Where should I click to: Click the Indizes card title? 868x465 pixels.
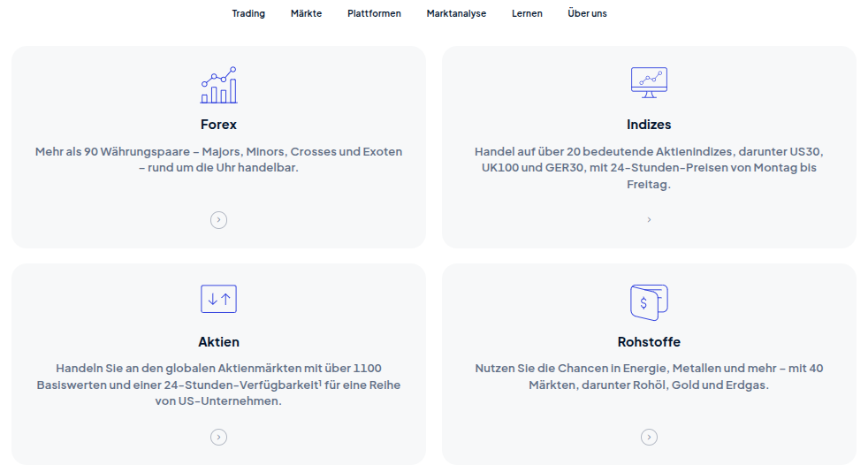point(649,125)
